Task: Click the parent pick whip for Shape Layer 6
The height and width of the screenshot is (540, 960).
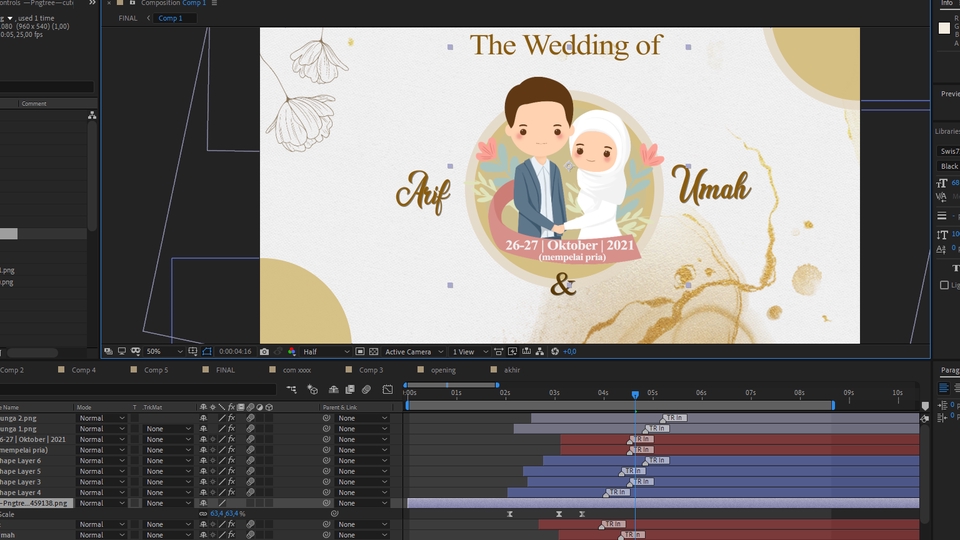Action: coord(327,461)
